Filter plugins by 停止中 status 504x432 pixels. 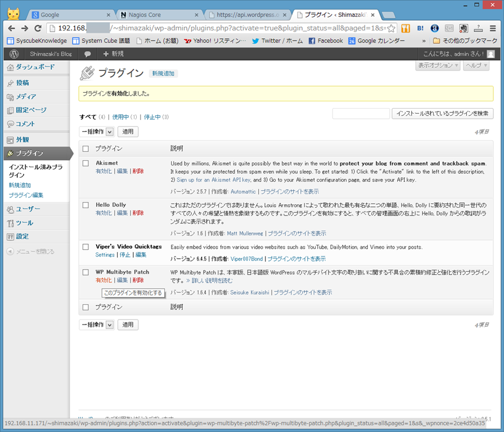click(152, 117)
